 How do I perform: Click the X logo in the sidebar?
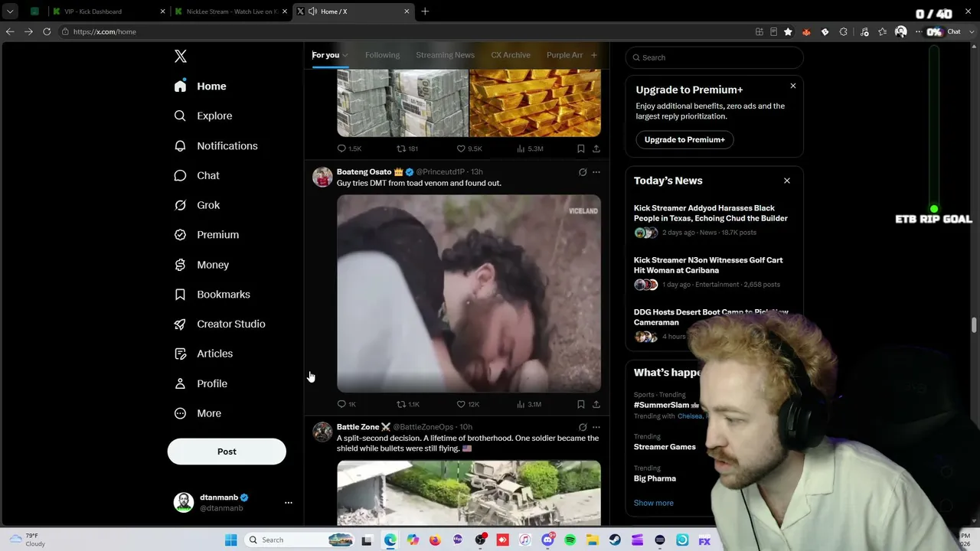[x=181, y=56]
